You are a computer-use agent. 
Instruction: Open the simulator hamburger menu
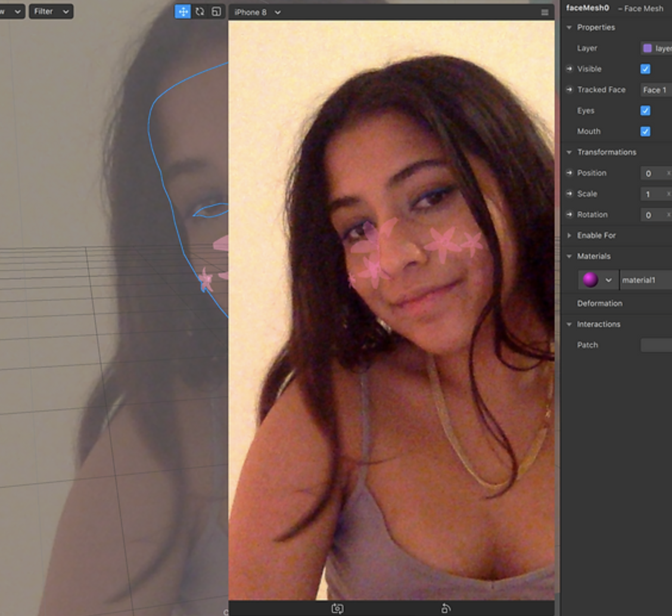click(x=545, y=13)
